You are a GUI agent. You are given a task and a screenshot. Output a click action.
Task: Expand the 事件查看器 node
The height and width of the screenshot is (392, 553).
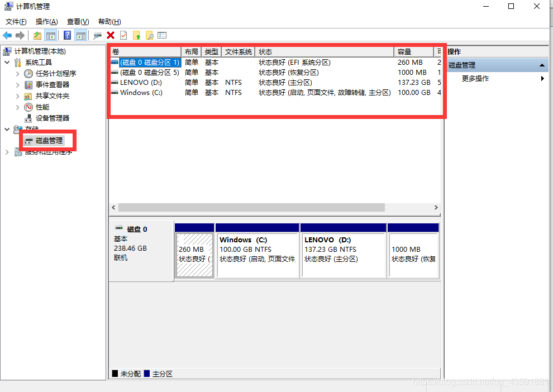[17, 85]
